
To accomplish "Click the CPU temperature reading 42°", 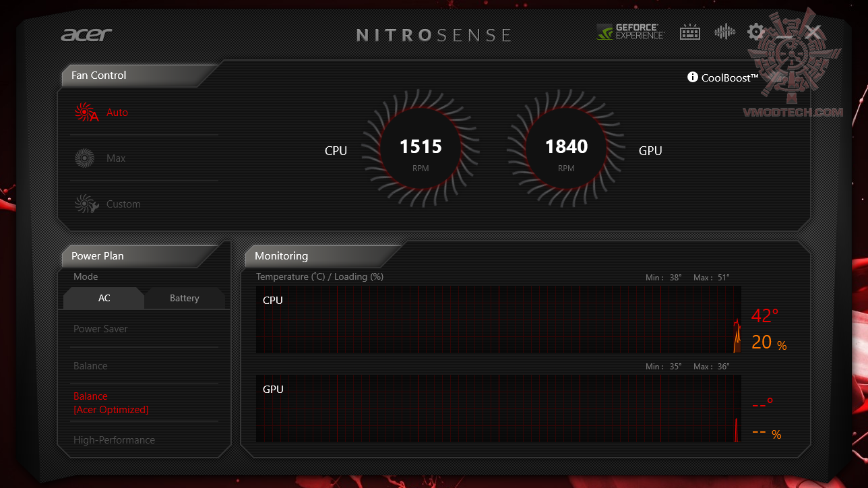I will pyautogui.click(x=765, y=315).
